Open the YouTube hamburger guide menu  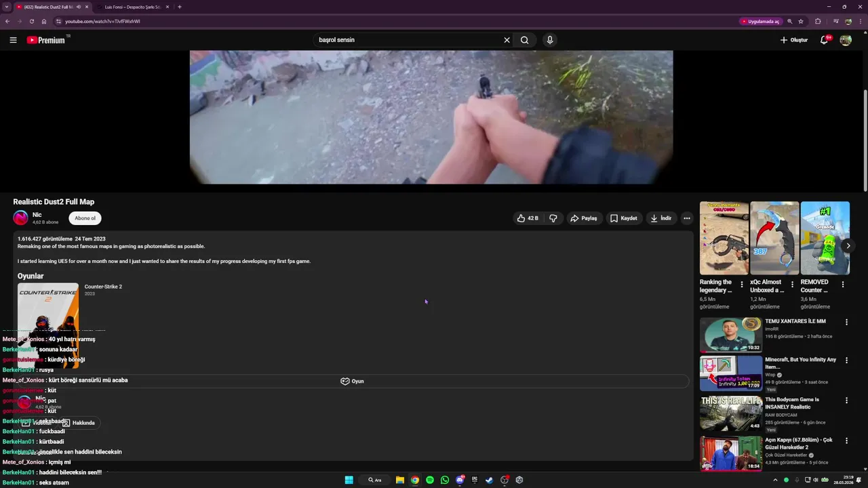point(13,40)
